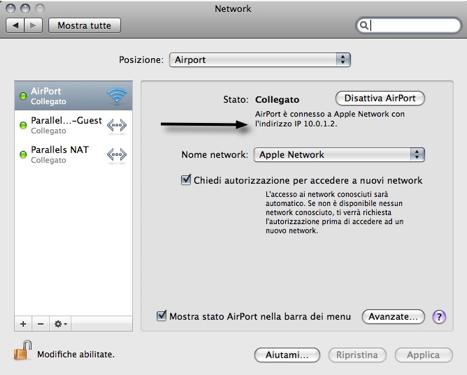Image resolution: width=467 pixels, height=375 pixels.
Task: Close the Network window
Action: (x=11, y=8)
